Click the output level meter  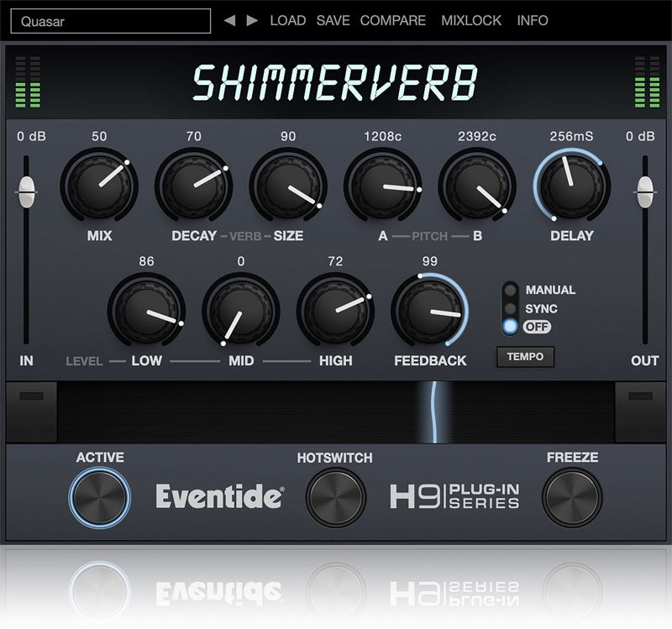[x=647, y=81]
